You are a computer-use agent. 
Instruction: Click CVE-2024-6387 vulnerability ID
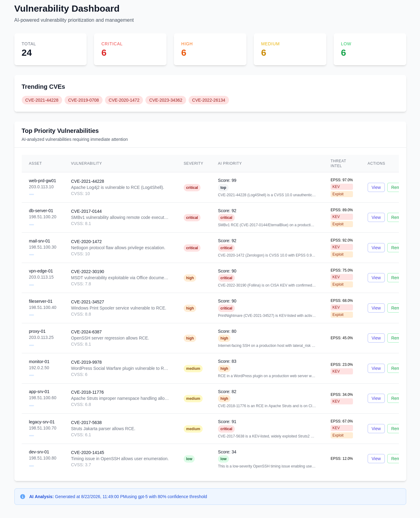point(86,332)
